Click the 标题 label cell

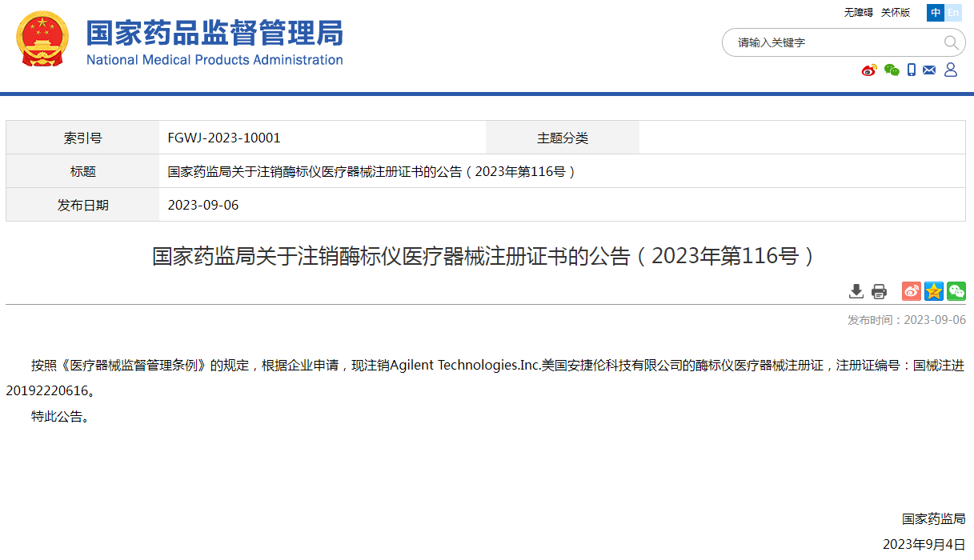coord(82,171)
